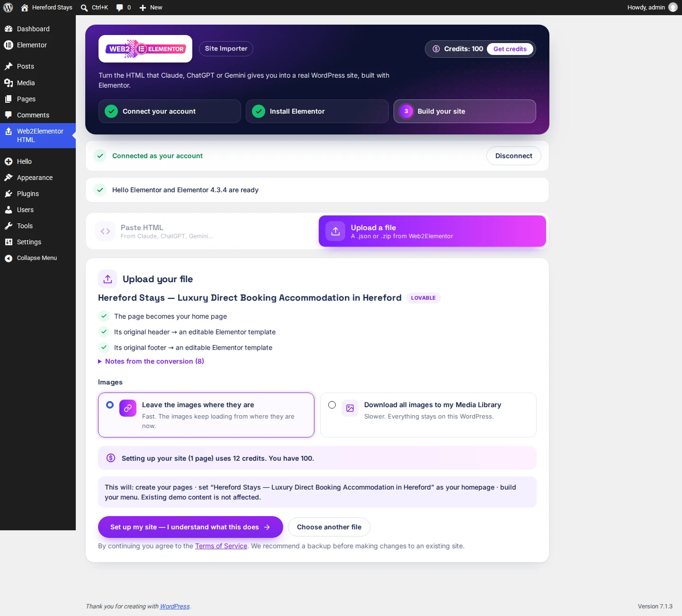Click the Upload your file heading icon
Viewport: 682px width, 616px height.
(108, 279)
